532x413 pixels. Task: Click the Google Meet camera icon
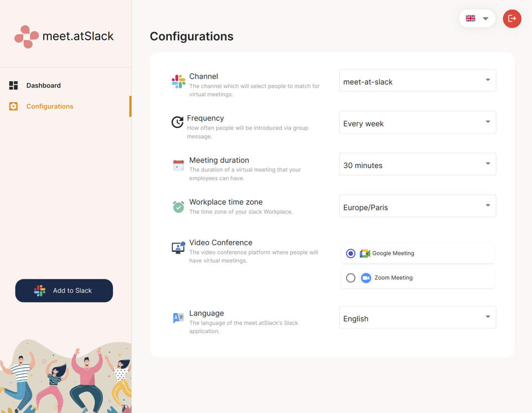click(365, 254)
